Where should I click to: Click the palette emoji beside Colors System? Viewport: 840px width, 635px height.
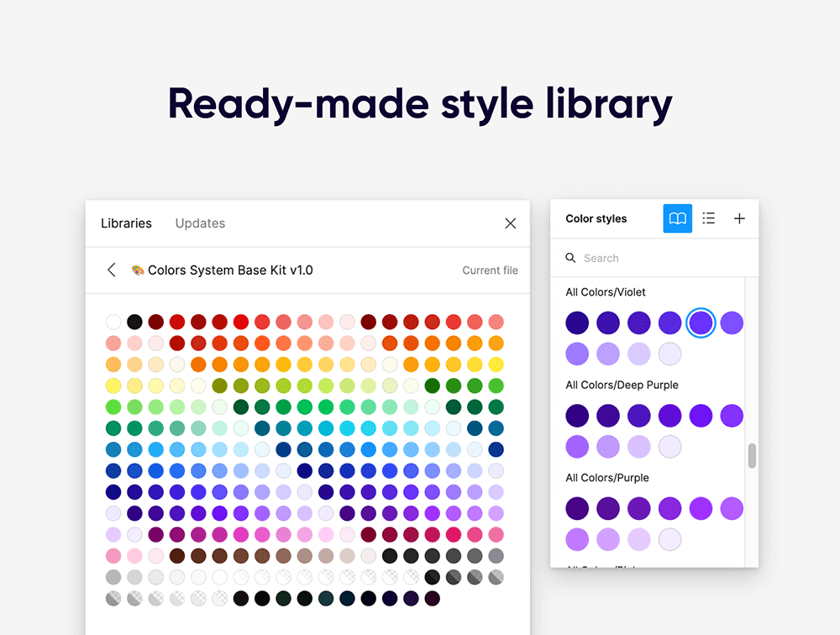[x=138, y=270]
